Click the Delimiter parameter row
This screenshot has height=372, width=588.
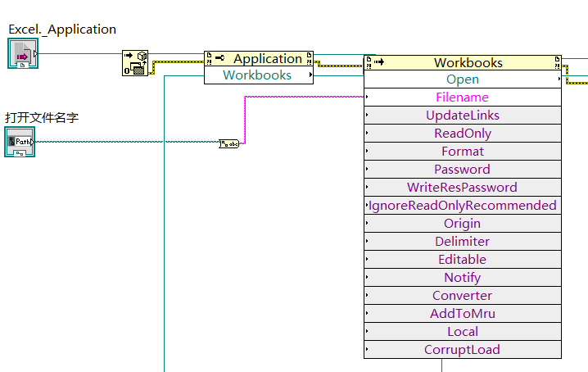click(x=463, y=242)
